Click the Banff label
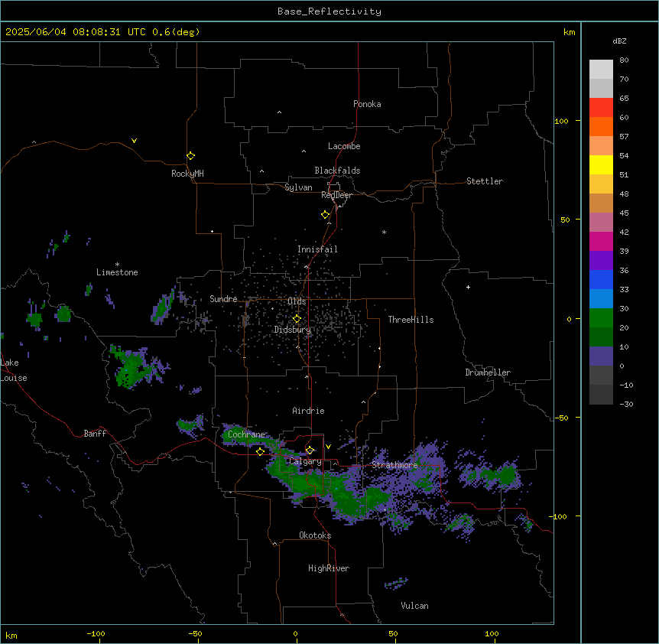 click(x=95, y=434)
